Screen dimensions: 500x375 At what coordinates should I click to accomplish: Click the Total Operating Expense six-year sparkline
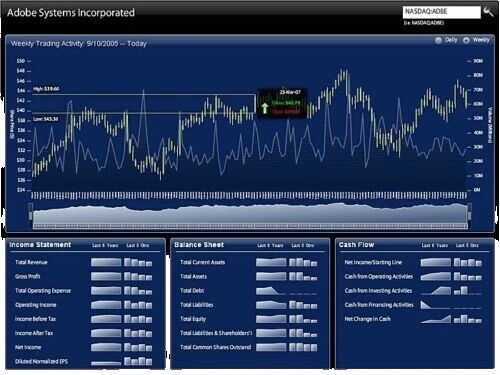pyautogui.click(x=106, y=291)
